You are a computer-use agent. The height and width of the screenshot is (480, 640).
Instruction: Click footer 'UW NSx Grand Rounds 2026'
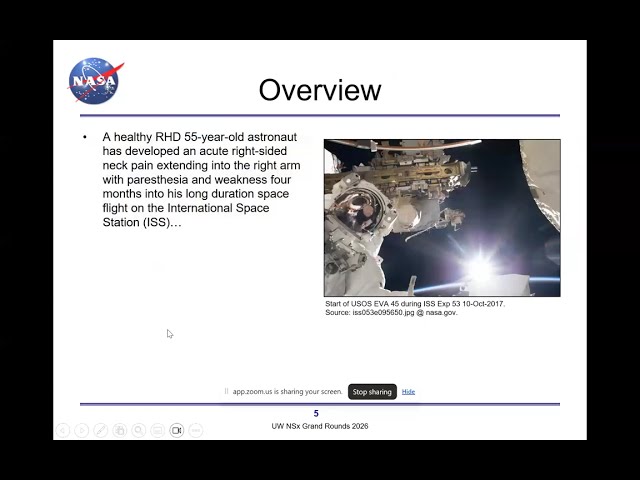click(x=320, y=426)
